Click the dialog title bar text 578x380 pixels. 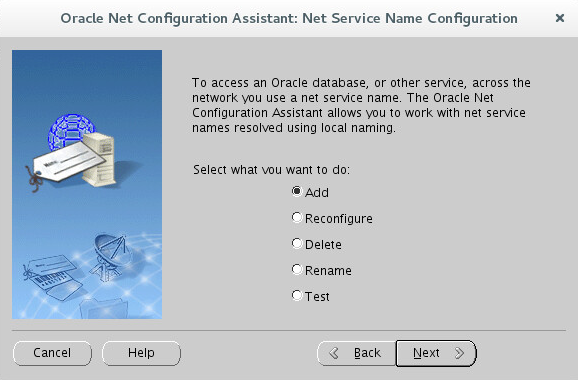point(289,18)
